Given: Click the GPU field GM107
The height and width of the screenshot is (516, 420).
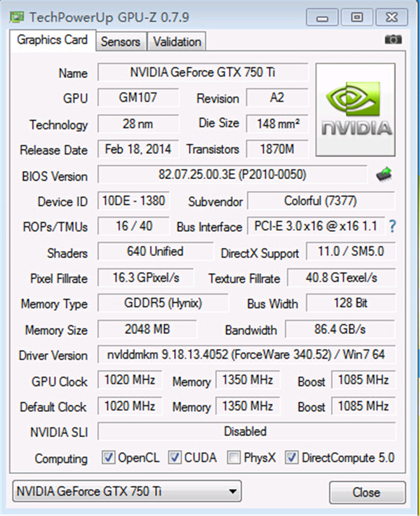Looking at the screenshot, I should [x=138, y=97].
